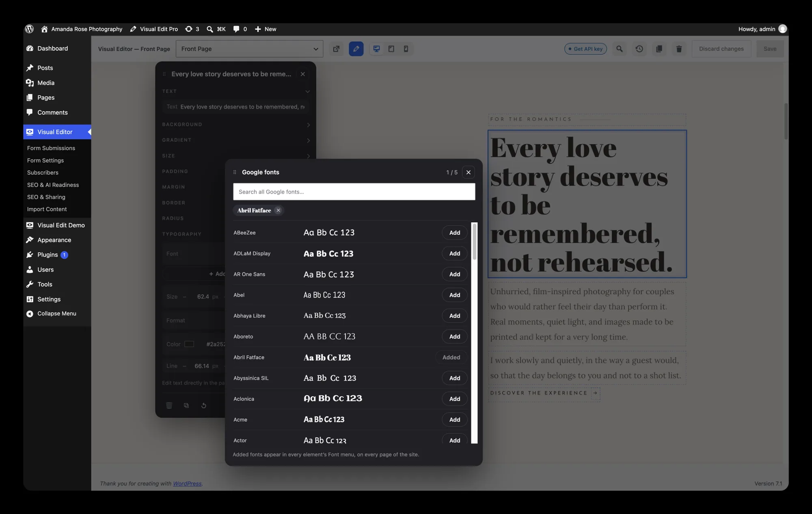
Task: Open page in new tab icon
Action: [x=336, y=49]
